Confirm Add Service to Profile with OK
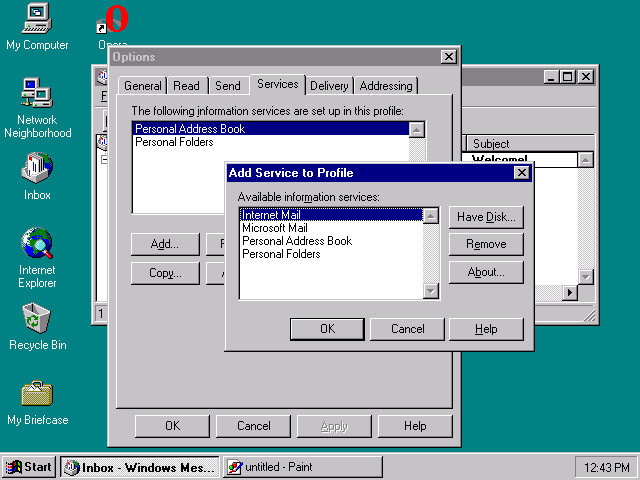 (x=327, y=329)
